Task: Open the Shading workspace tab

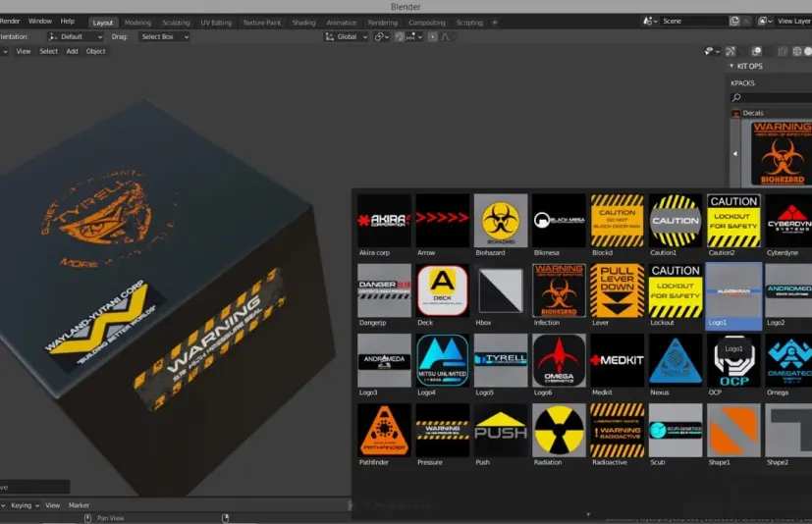Action: click(x=303, y=23)
